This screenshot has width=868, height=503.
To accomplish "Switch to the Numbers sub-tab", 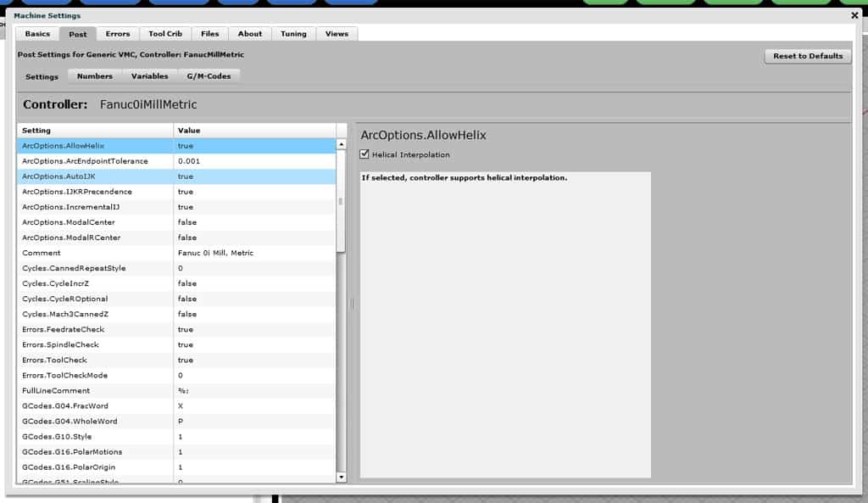I will pyautogui.click(x=94, y=75).
